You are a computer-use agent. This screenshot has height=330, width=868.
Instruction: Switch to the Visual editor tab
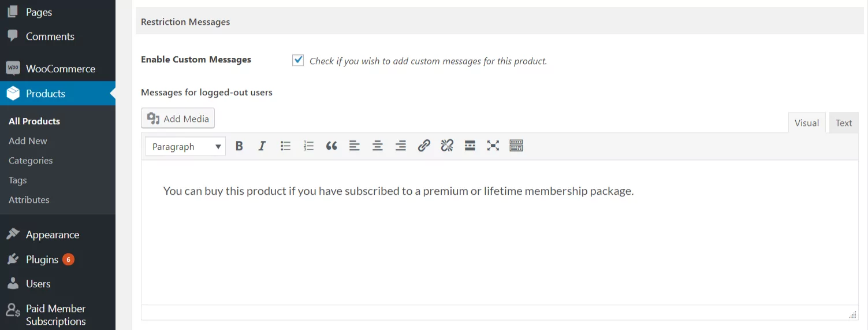pos(807,123)
